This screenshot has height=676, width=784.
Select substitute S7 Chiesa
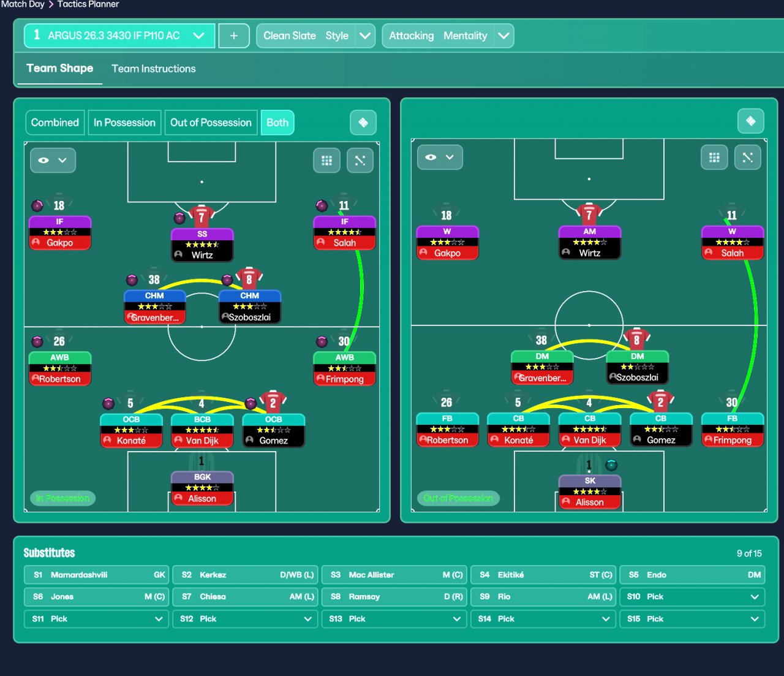coord(246,597)
